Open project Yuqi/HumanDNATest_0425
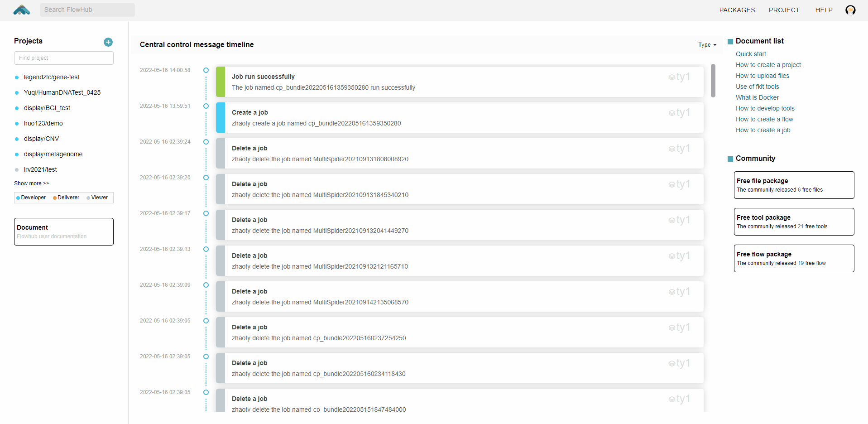The width and height of the screenshot is (868, 424). tap(62, 92)
